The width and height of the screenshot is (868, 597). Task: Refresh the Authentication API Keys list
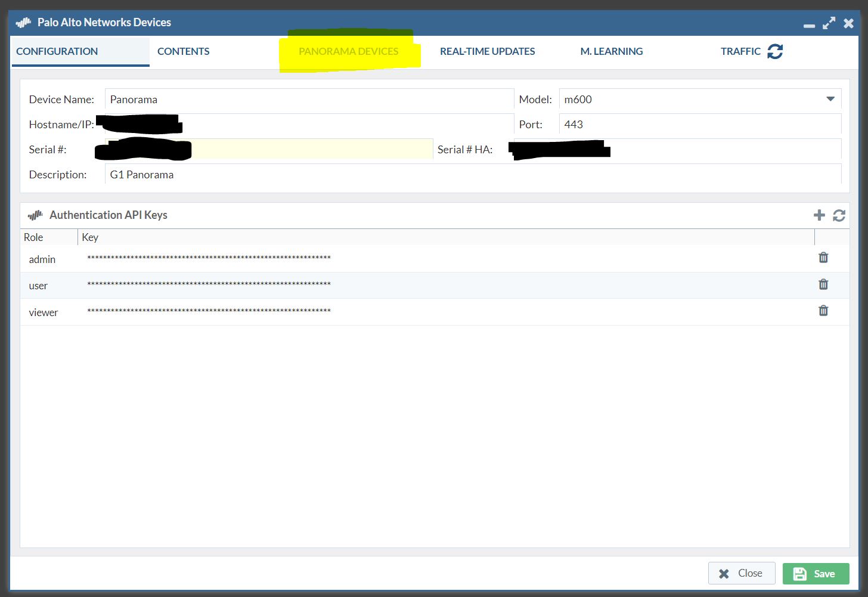click(839, 215)
